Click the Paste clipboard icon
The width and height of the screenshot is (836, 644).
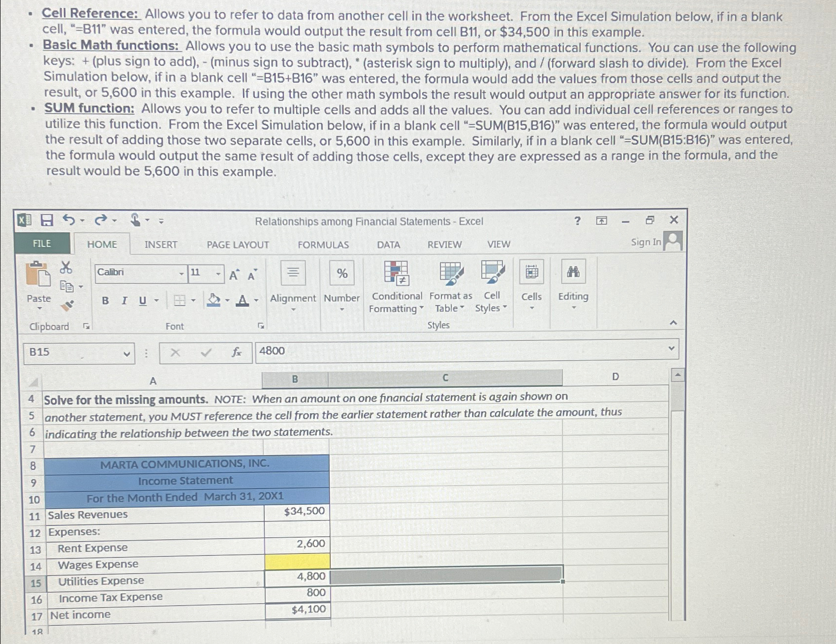tap(38, 274)
